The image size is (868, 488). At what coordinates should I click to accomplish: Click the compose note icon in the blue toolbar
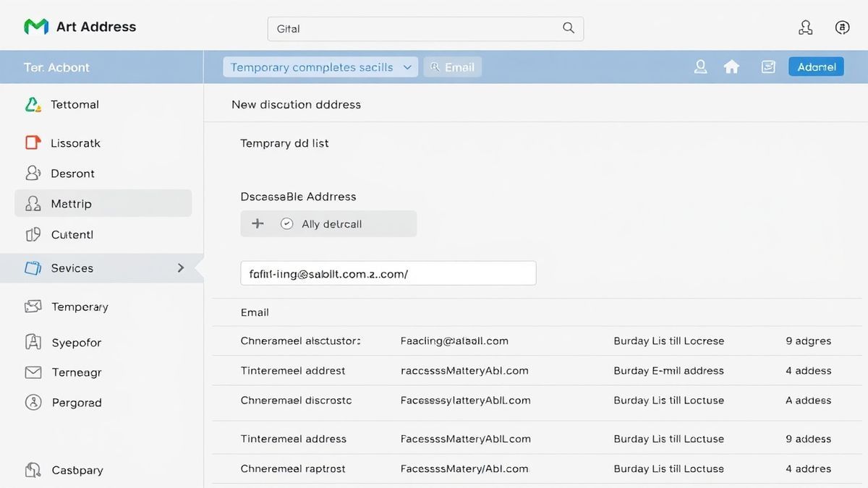(768, 67)
